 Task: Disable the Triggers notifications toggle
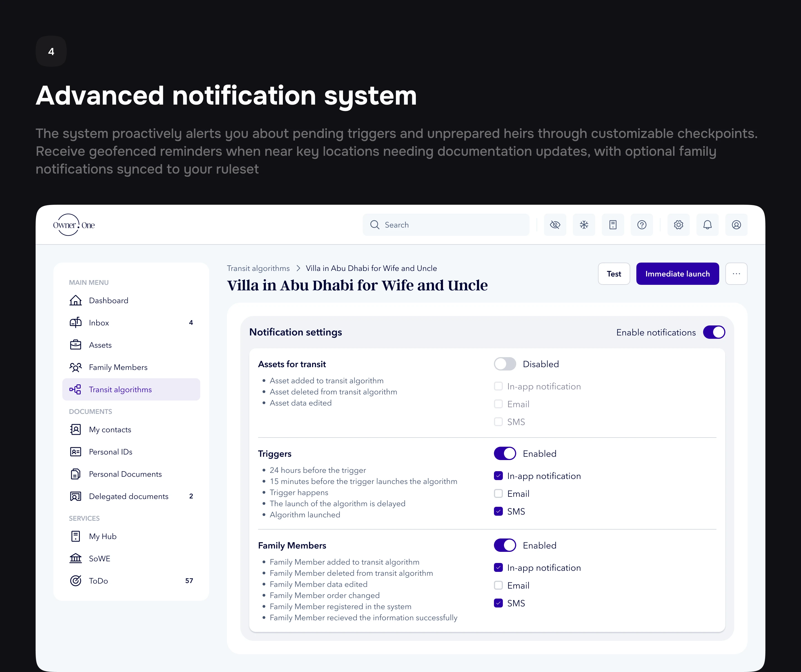tap(505, 453)
